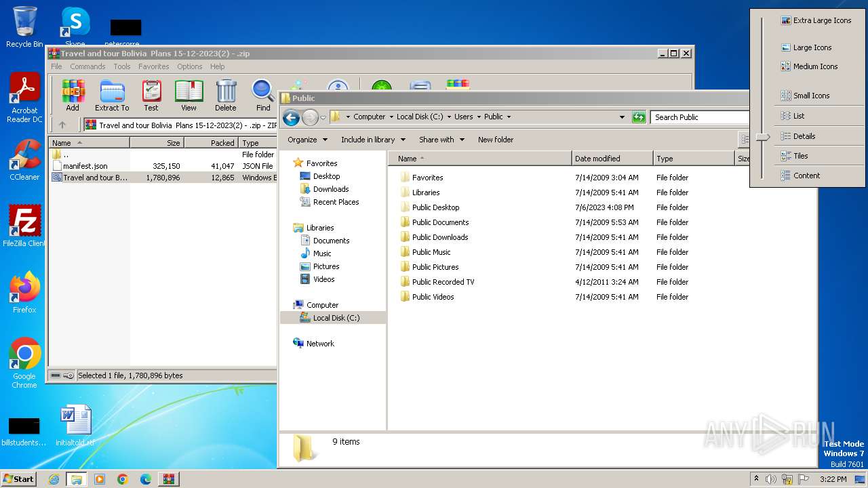Select Tiles view option
This screenshot has width=868, height=488.
[x=794, y=156]
